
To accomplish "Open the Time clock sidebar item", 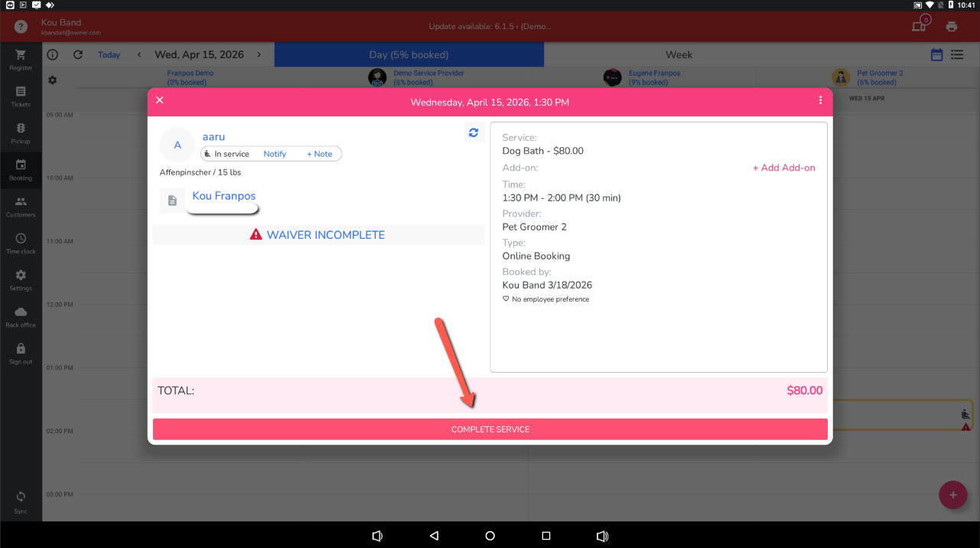I will point(21,243).
